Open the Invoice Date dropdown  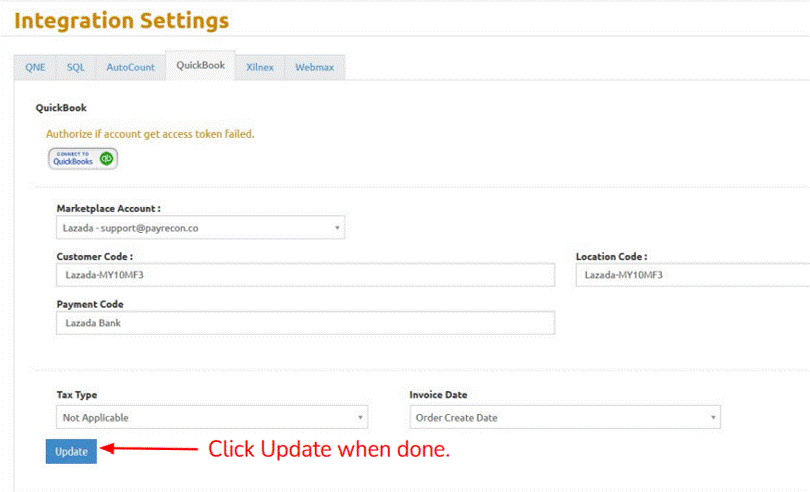(565, 417)
